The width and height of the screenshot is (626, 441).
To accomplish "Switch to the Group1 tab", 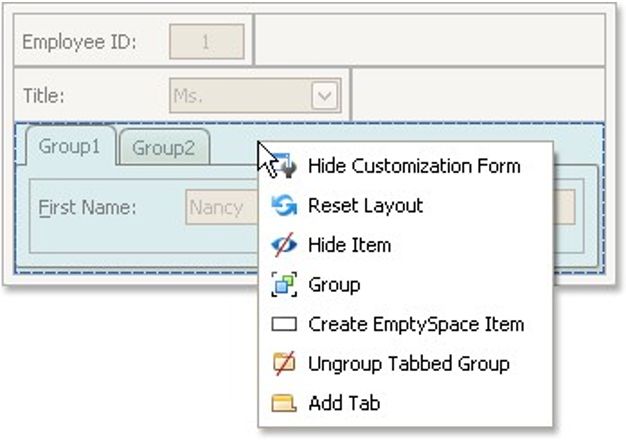I will click(69, 147).
